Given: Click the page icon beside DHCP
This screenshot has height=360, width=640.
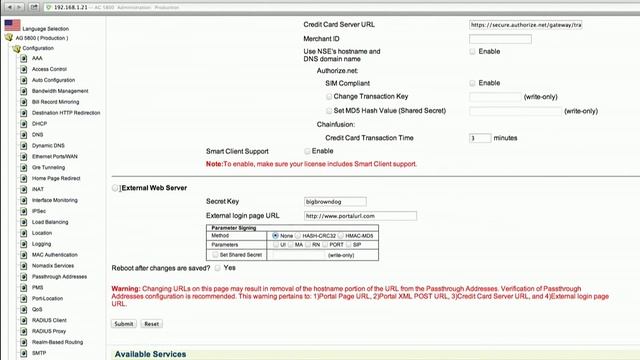Looking at the screenshot, I should tap(24, 124).
